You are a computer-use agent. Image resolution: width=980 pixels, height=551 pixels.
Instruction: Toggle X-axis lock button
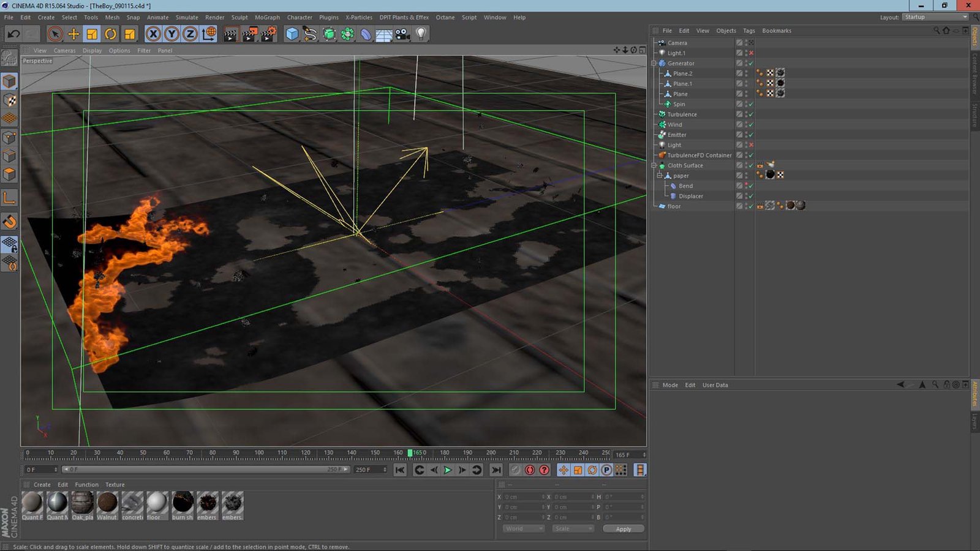point(153,34)
